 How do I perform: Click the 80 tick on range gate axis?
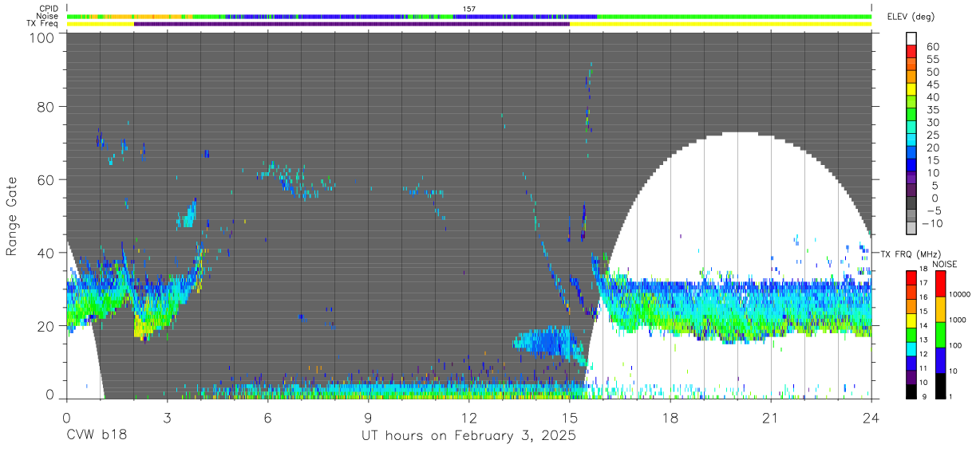47,106
